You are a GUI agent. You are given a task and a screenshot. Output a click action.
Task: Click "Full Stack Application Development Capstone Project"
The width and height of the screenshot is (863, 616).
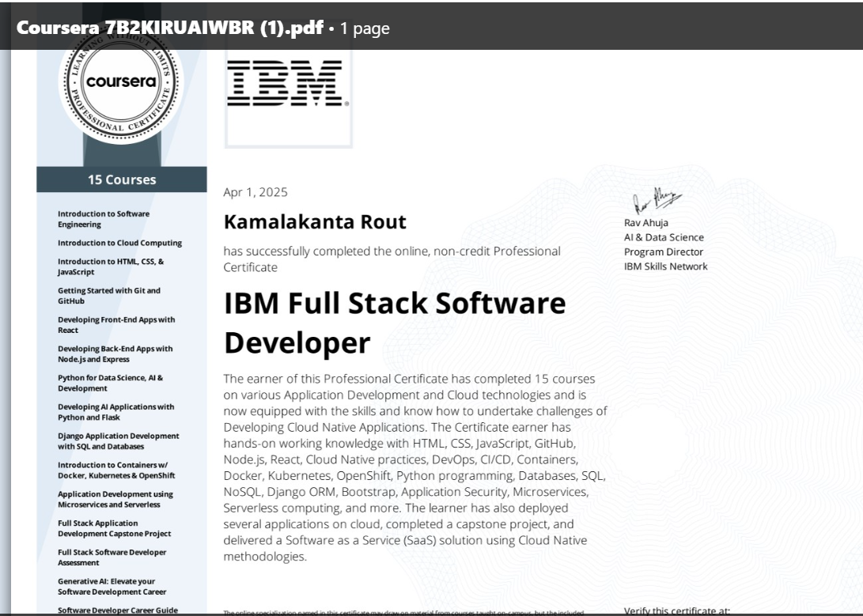click(x=114, y=528)
